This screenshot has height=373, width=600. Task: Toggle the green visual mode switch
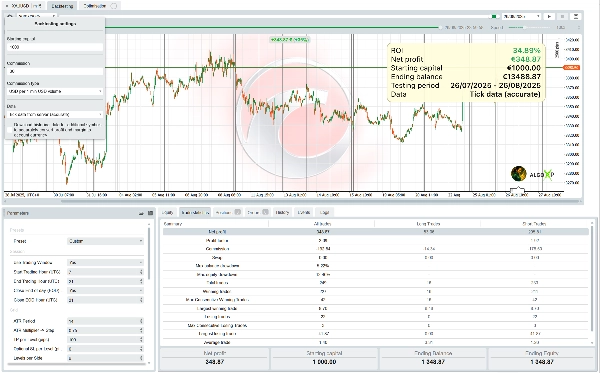(494, 16)
